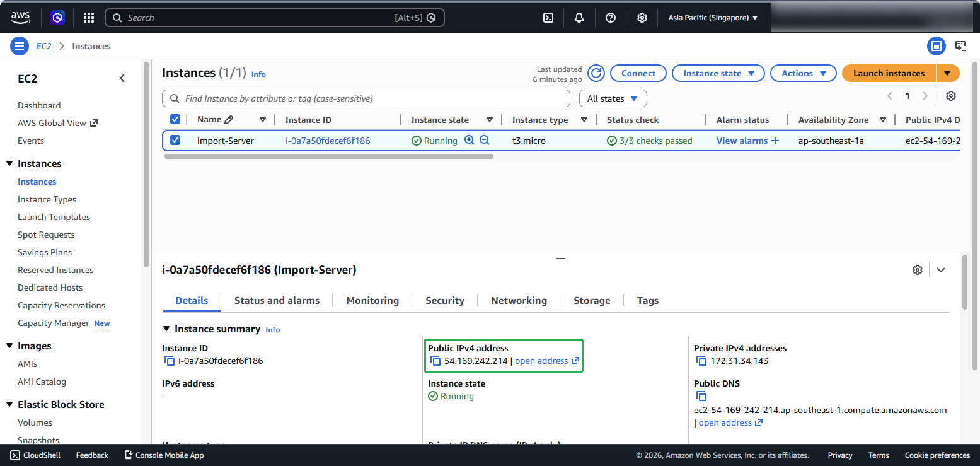Image resolution: width=980 pixels, height=466 pixels.
Task: Open the Launch instances split arrow
Action: pyautogui.click(x=948, y=73)
